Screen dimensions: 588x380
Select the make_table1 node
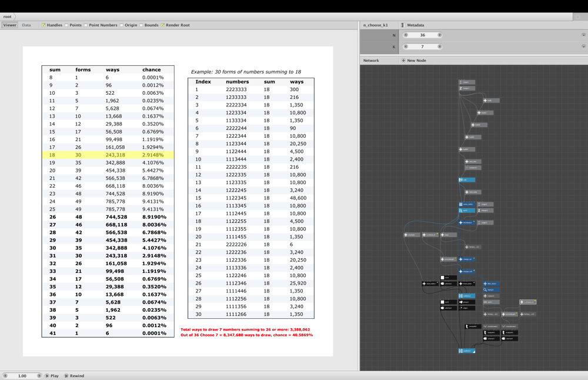click(467, 205)
